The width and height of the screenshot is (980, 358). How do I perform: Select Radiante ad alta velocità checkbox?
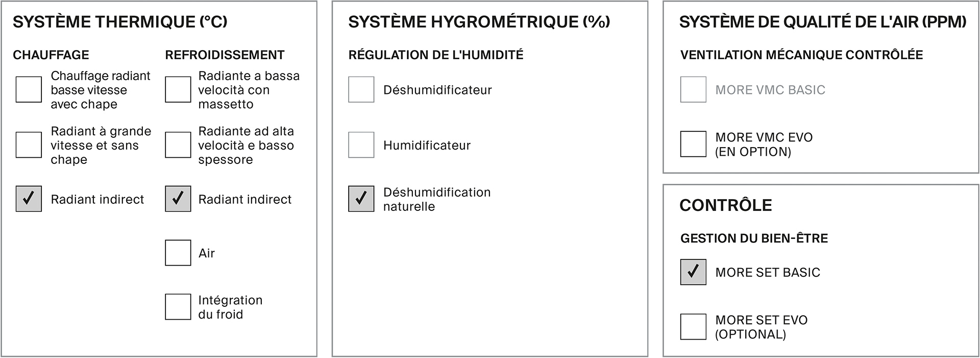(x=178, y=145)
